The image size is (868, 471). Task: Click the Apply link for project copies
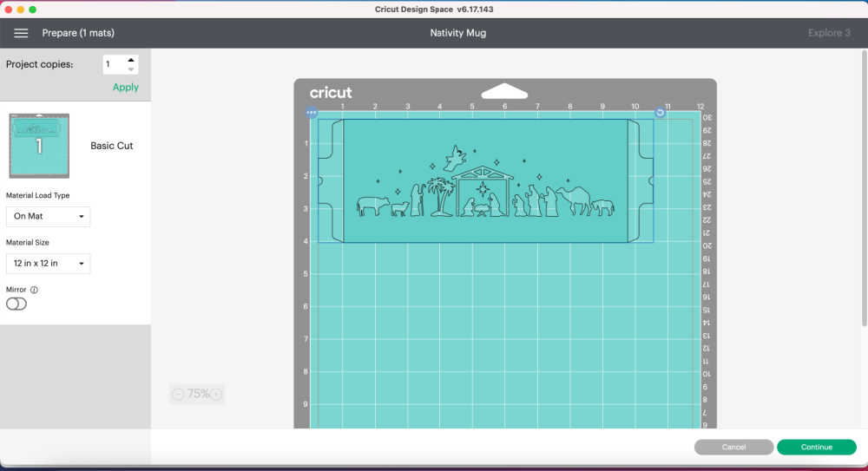click(x=125, y=88)
